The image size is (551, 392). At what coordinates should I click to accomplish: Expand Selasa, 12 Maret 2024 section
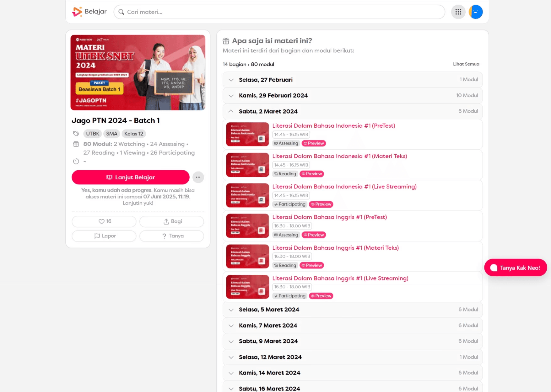tap(353, 357)
